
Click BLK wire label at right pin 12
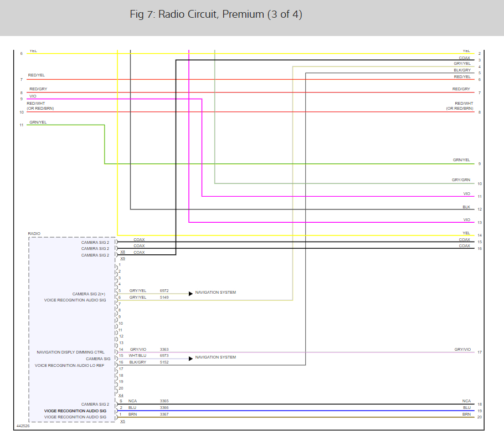click(x=466, y=207)
